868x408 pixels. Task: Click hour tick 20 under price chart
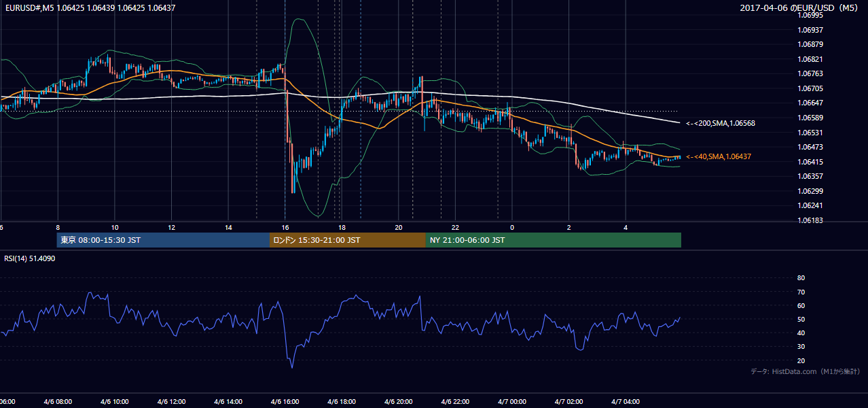399,227
